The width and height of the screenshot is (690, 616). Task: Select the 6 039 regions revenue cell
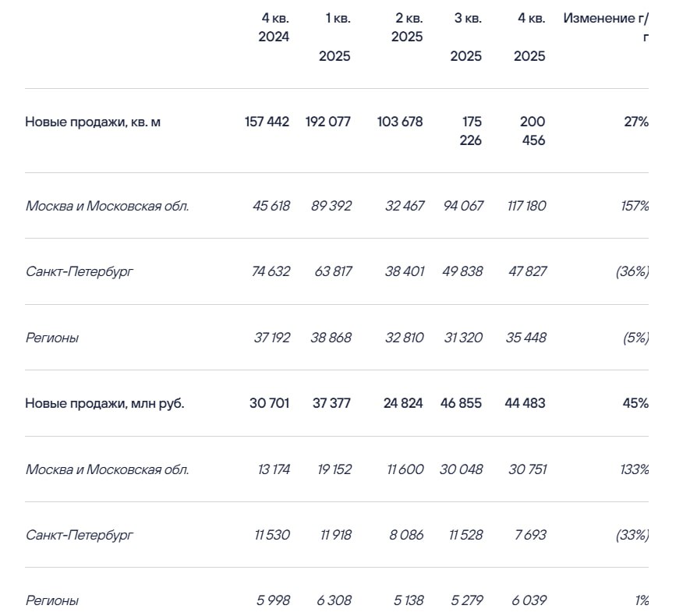tap(529, 600)
